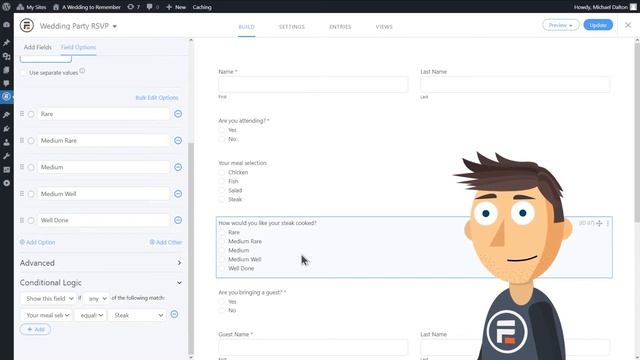The height and width of the screenshot is (360, 640).
Task: Click the Add logic rule button
Action: 36,329
